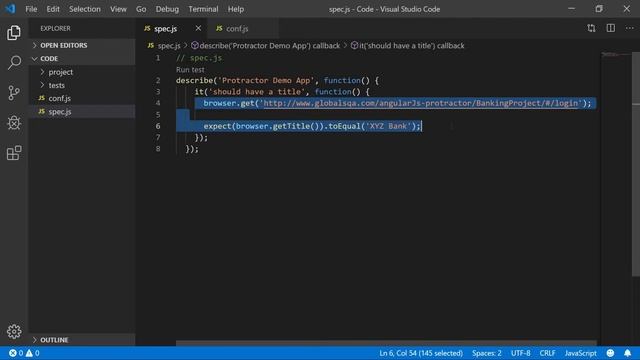Click the vertical editor scrollbar

tap(636, 164)
